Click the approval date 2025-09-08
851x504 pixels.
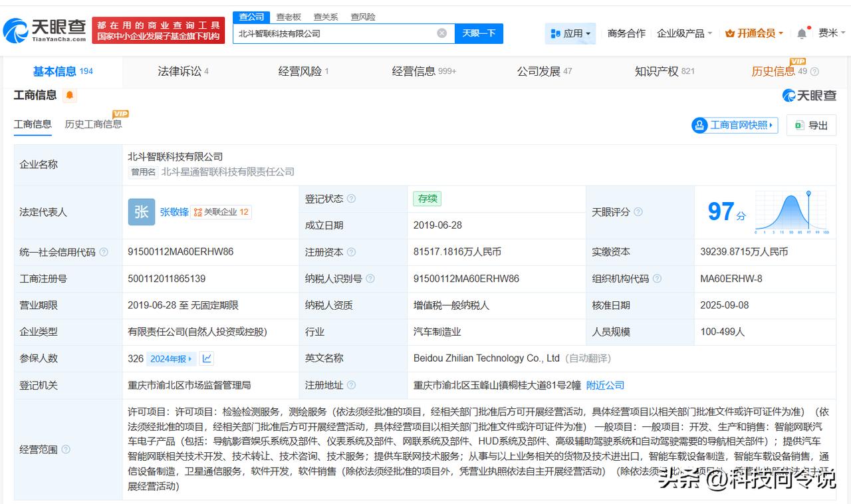point(725,305)
